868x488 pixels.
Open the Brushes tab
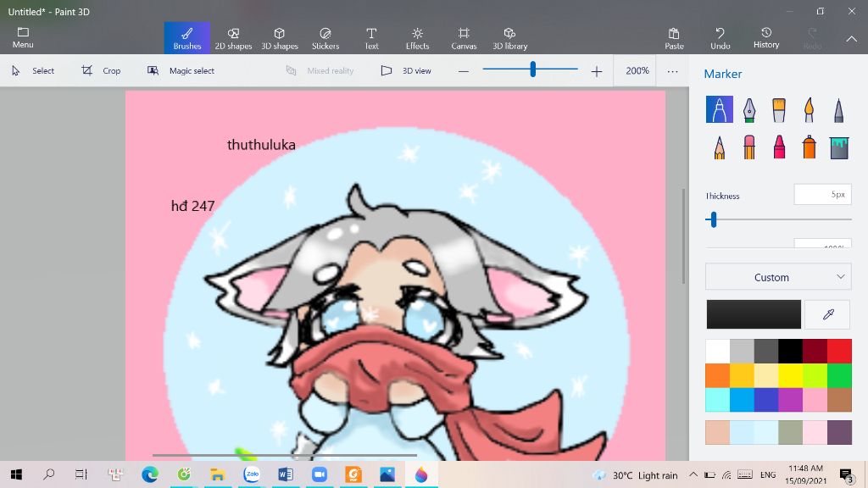pos(187,38)
